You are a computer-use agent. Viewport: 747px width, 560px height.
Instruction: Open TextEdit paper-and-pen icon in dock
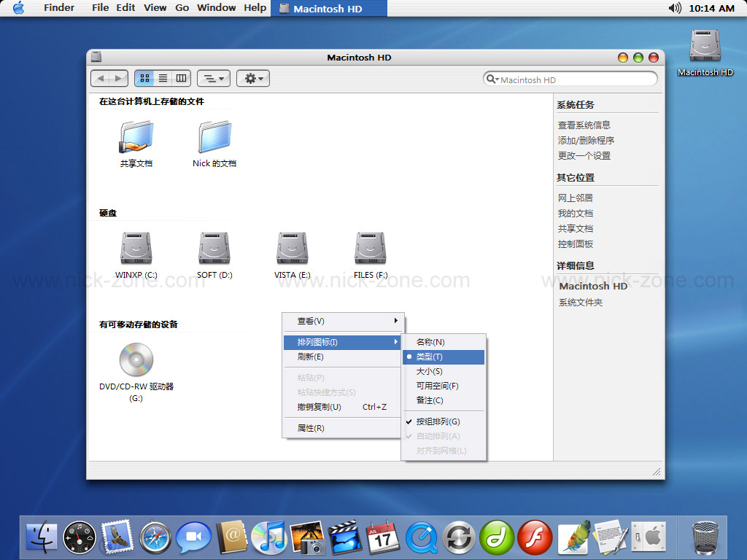point(611,538)
